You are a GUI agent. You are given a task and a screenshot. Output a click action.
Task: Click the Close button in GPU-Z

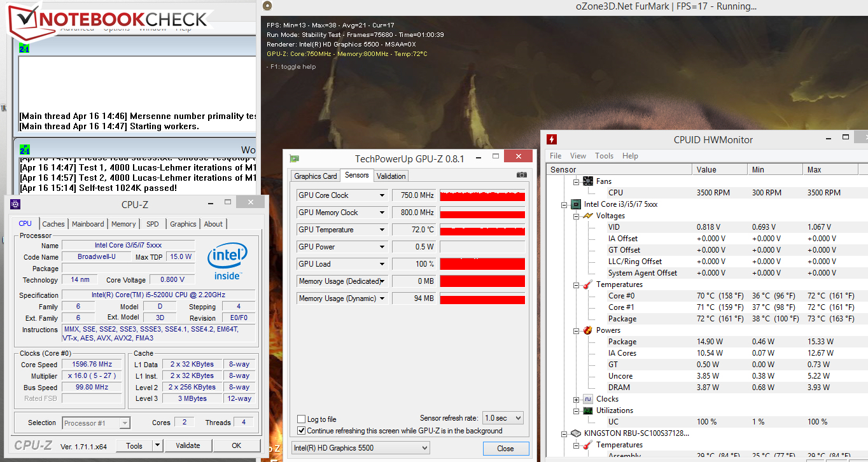(x=505, y=448)
